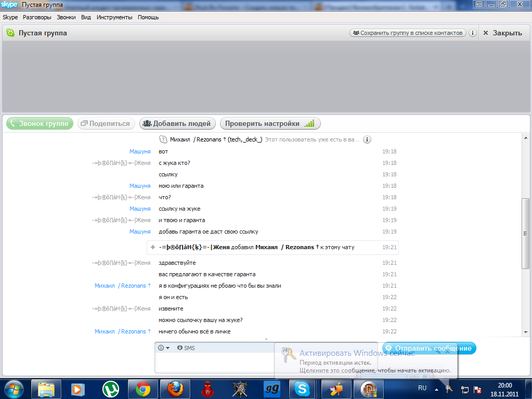Click info icon next to save group button

pyautogui.click(x=473, y=33)
